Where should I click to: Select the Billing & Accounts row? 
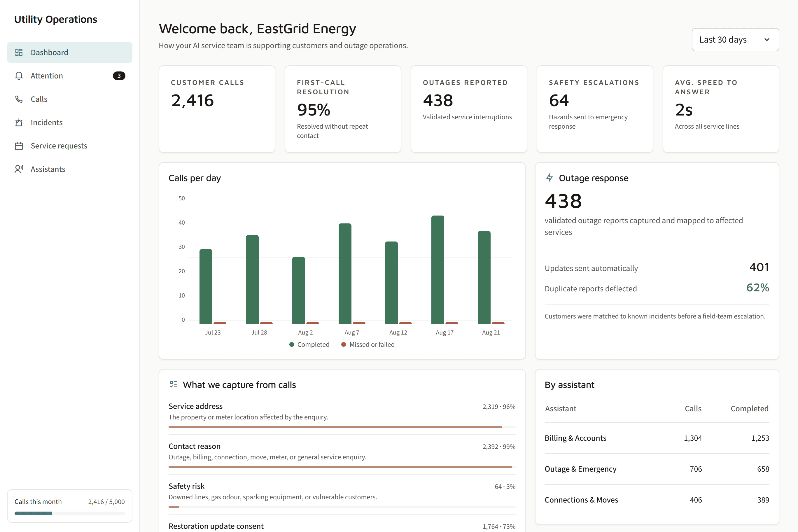click(x=657, y=438)
